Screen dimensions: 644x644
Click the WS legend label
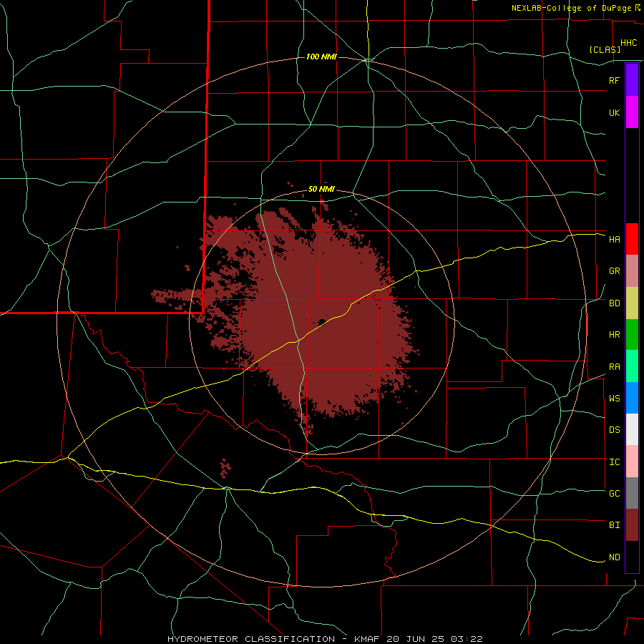[615, 398]
